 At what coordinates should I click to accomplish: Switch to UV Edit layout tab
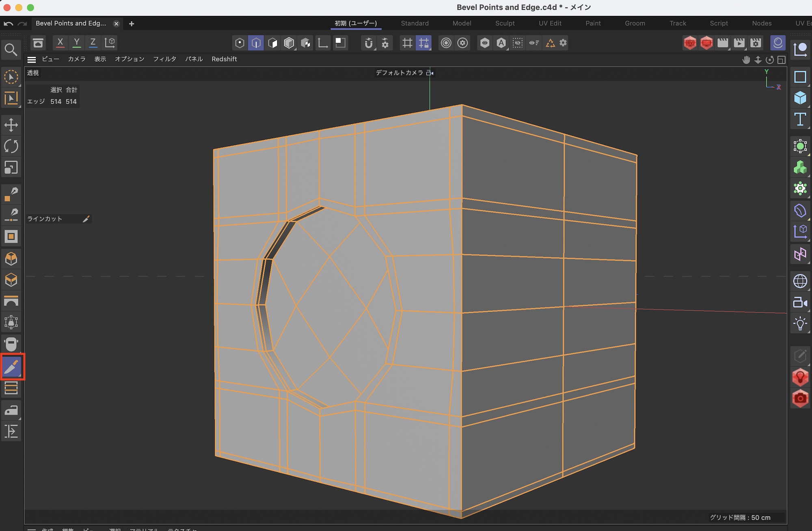[550, 23]
